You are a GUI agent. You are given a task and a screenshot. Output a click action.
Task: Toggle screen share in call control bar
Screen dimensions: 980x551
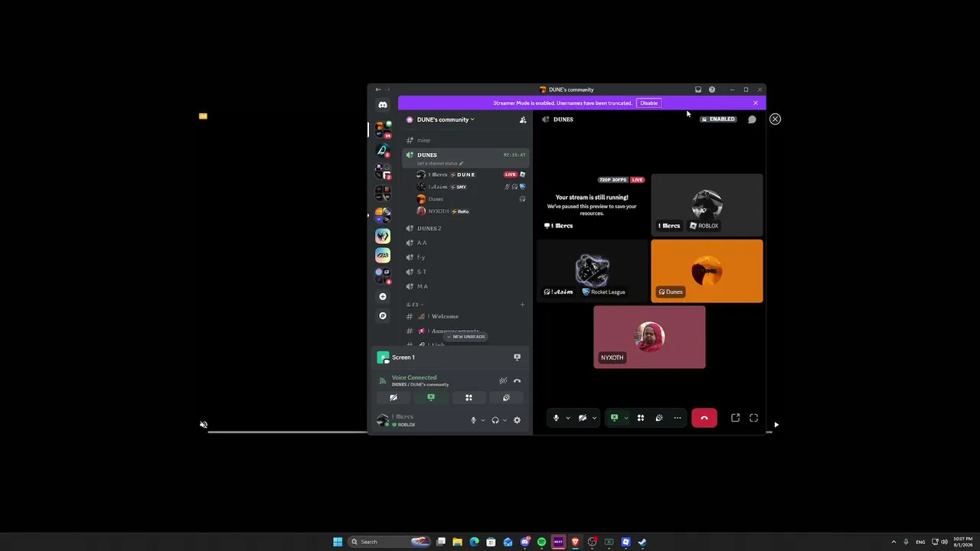click(x=614, y=418)
